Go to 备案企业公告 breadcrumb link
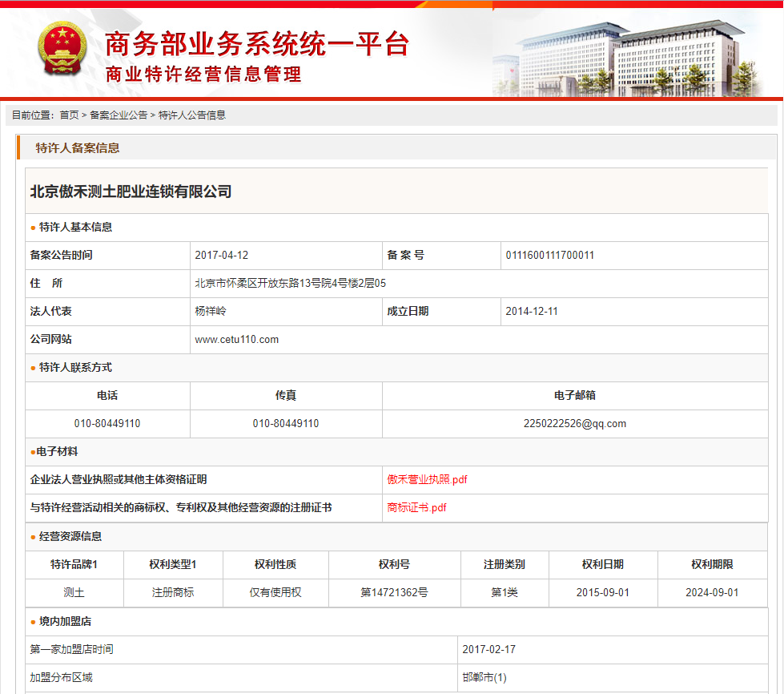This screenshot has height=694, width=784. 119,115
